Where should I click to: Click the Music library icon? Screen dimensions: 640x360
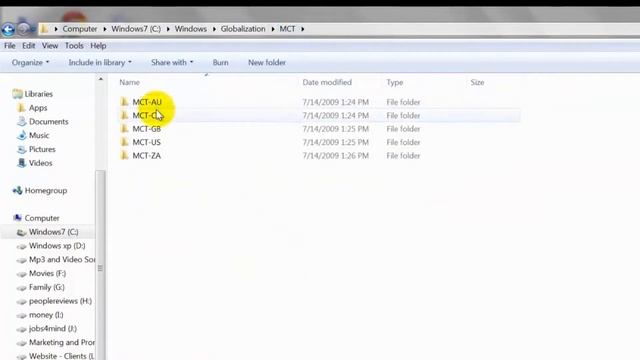(22, 135)
